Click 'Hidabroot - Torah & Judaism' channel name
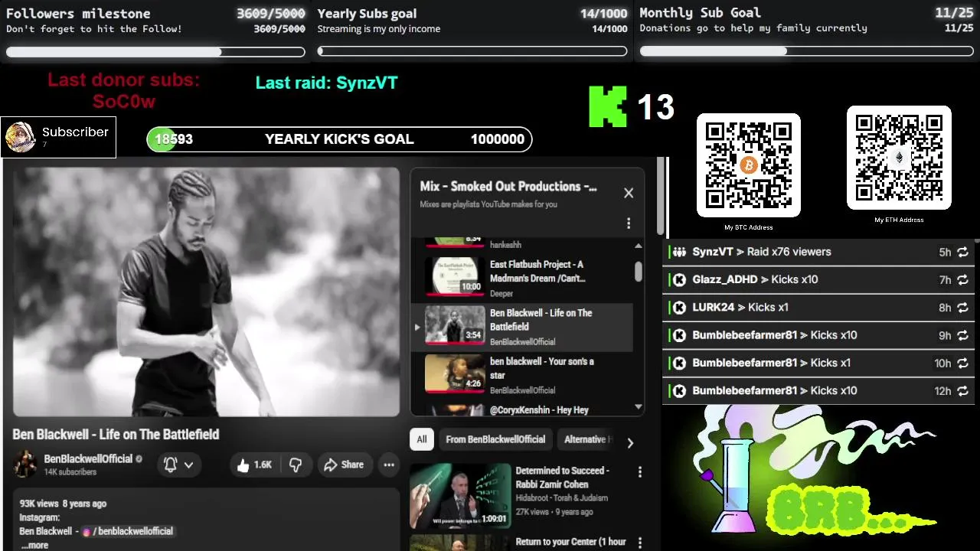 point(561,498)
